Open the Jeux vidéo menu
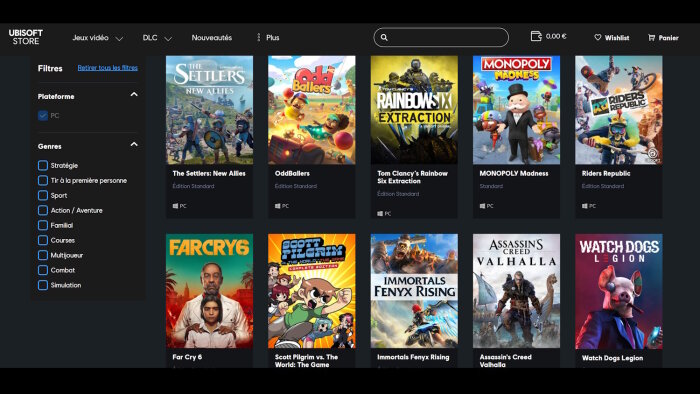The height and width of the screenshot is (394, 700). [90, 37]
